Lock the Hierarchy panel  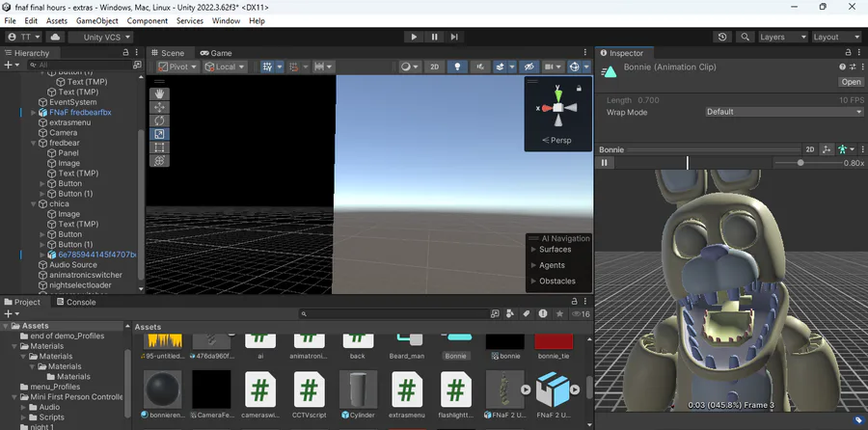(x=125, y=53)
